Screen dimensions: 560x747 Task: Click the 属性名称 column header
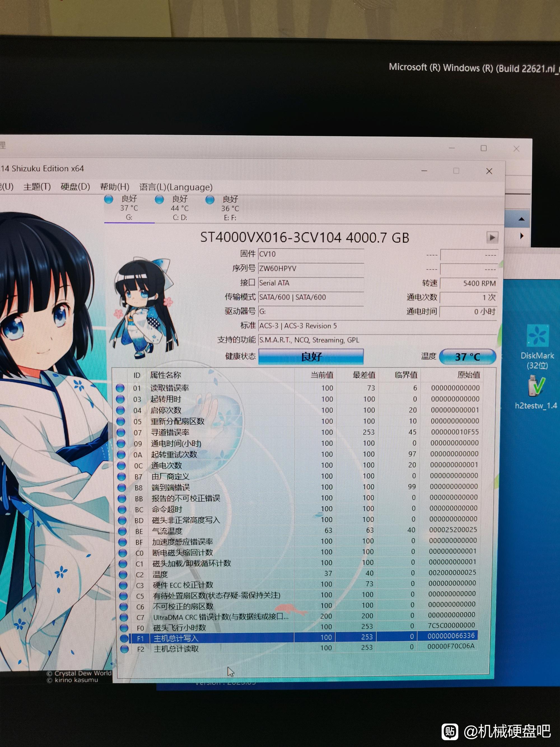tap(165, 375)
